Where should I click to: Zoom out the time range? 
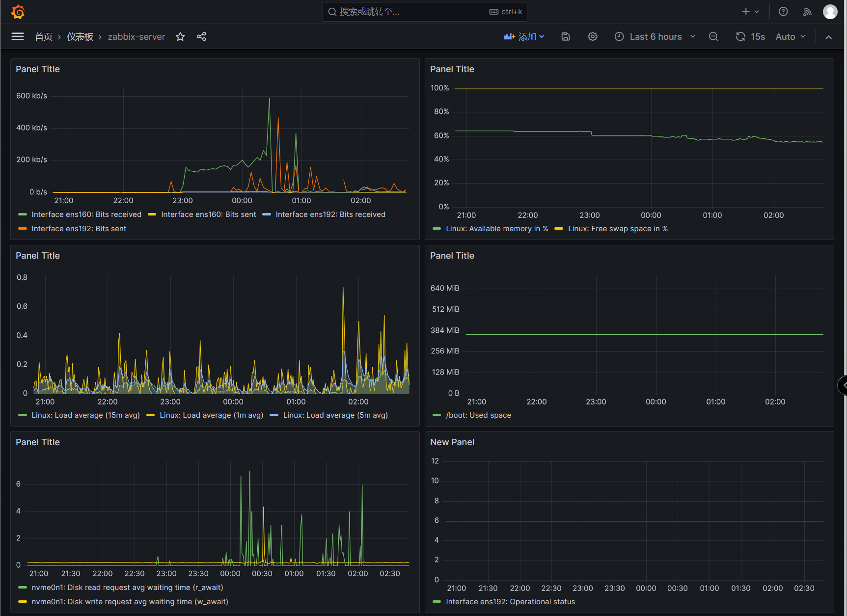(713, 37)
